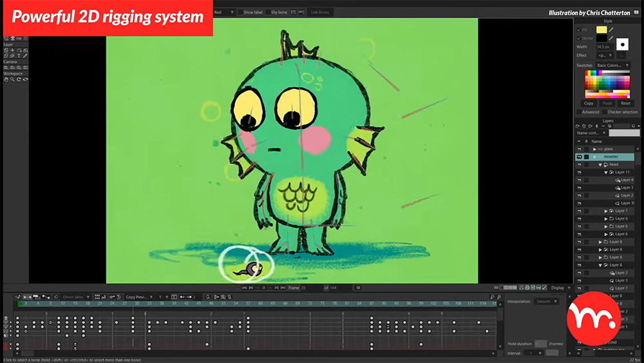Open the Effect dropdown
Viewport: 644px width, 363px height.
click(x=605, y=55)
